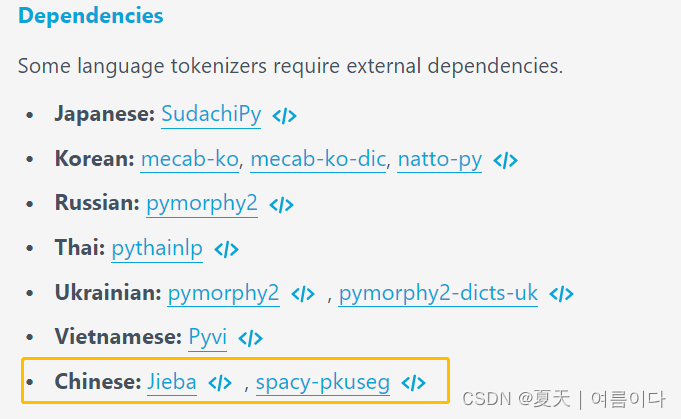Click the code icon after pymorphy2-dicts-uk
681x419 pixels.
click(562, 294)
